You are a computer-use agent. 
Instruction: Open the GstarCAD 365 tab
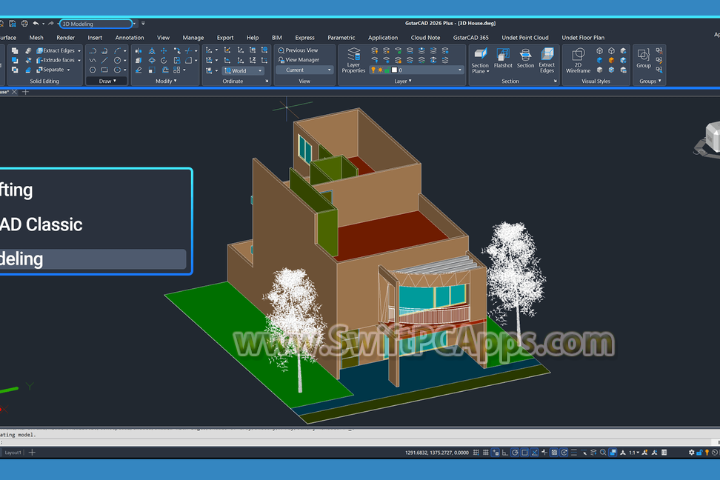point(471,38)
